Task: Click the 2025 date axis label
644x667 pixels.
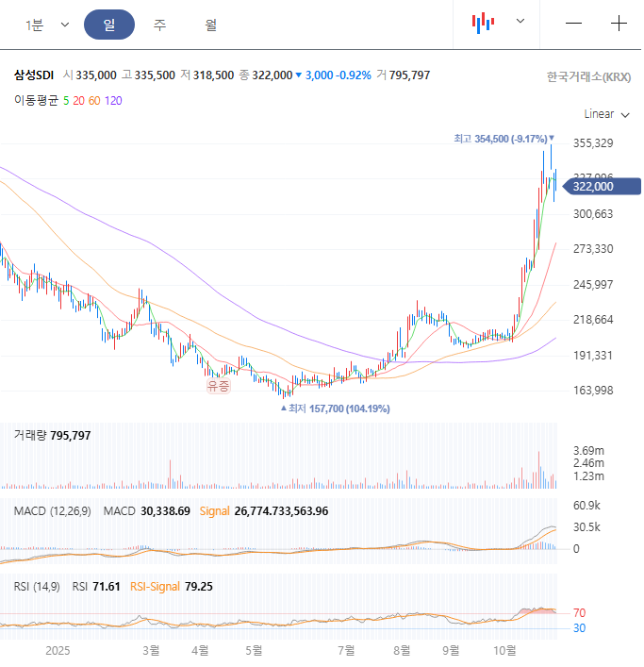Action: coord(58,650)
